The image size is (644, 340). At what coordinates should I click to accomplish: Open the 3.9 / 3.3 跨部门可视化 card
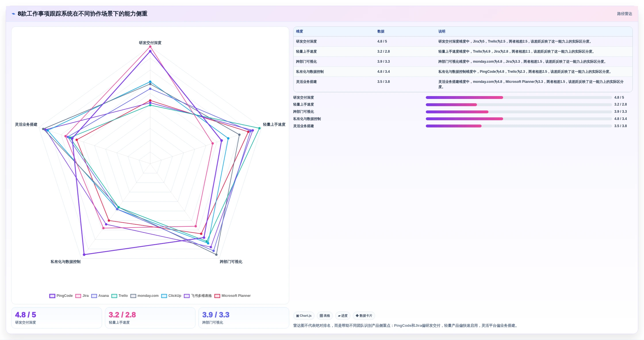click(x=244, y=318)
